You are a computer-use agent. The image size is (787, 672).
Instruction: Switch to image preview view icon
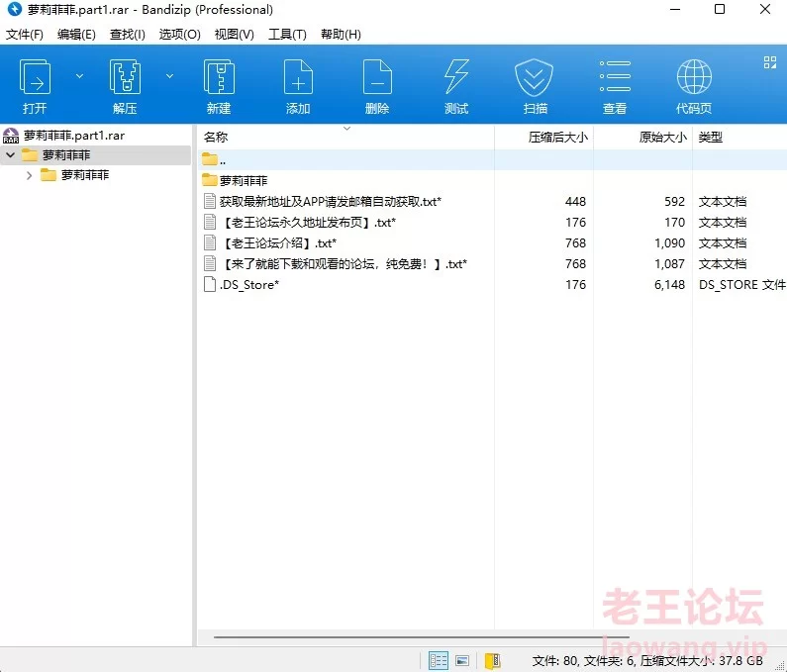(462, 660)
